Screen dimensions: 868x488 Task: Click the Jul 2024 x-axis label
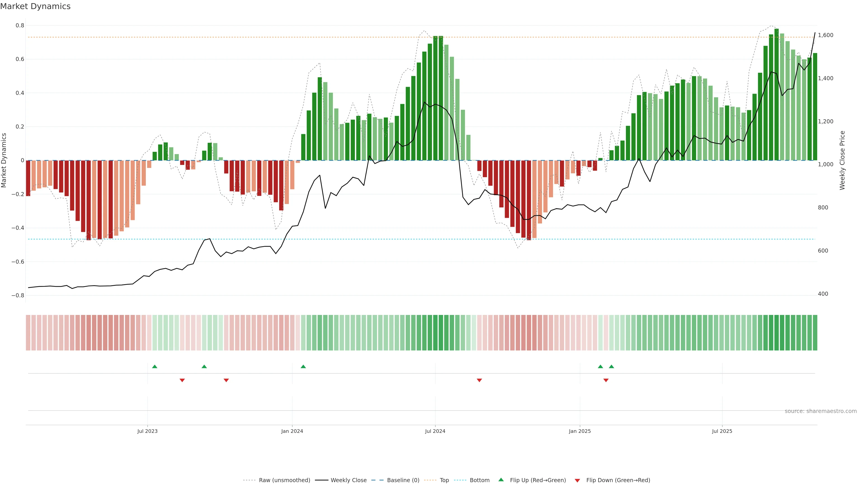click(435, 431)
